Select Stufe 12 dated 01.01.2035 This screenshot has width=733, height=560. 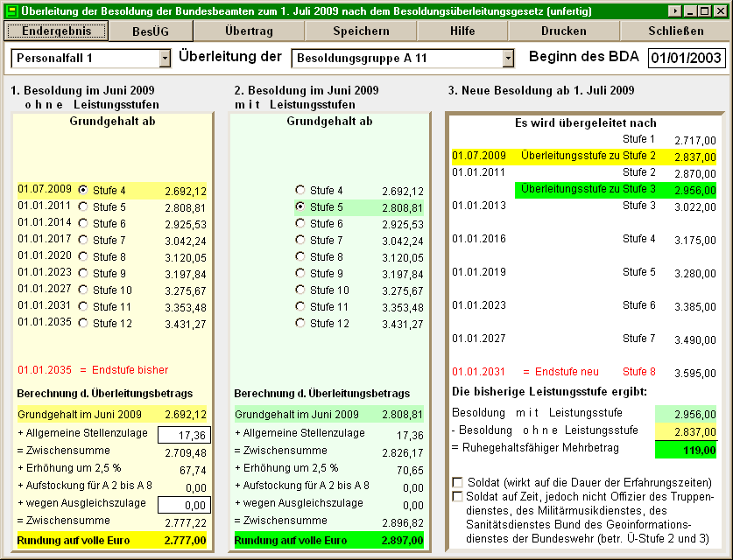pos(83,323)
